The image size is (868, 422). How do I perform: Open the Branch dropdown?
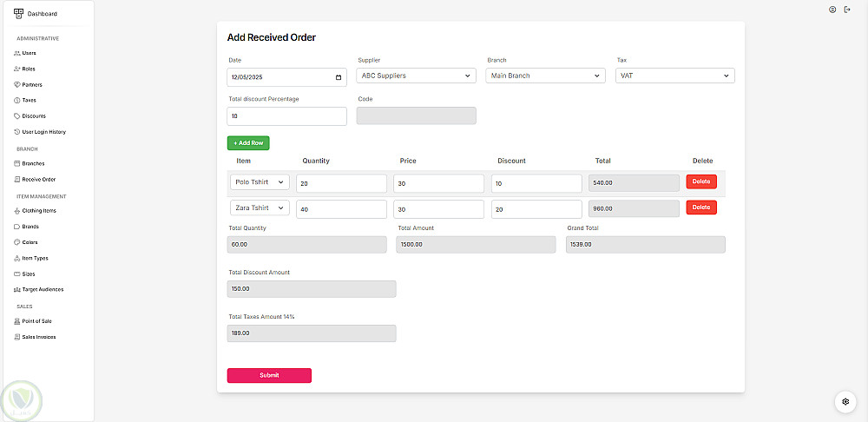(x=546, y=76)
